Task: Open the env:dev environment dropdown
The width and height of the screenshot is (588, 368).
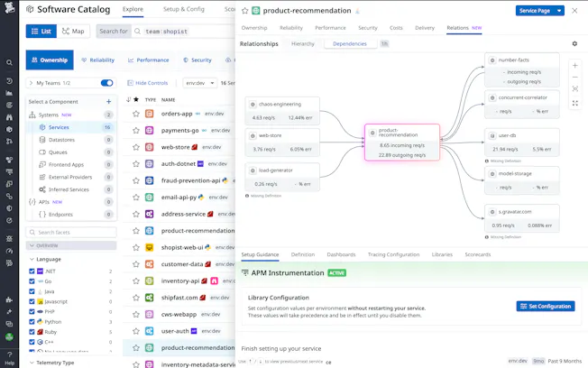Action: [198, 83]
